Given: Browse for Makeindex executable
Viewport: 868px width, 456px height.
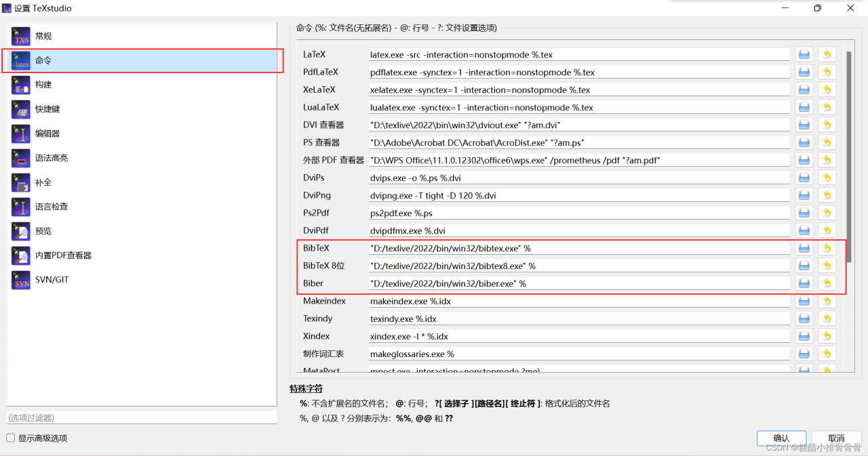Looking at the screenshot, I should pyautogui.click(x=804, y=301).
